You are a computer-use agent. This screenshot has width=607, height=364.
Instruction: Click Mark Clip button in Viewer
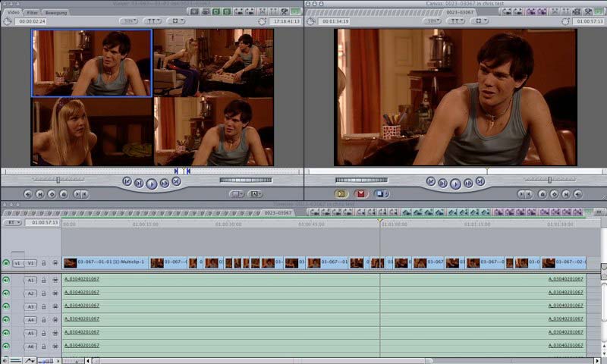40,194
